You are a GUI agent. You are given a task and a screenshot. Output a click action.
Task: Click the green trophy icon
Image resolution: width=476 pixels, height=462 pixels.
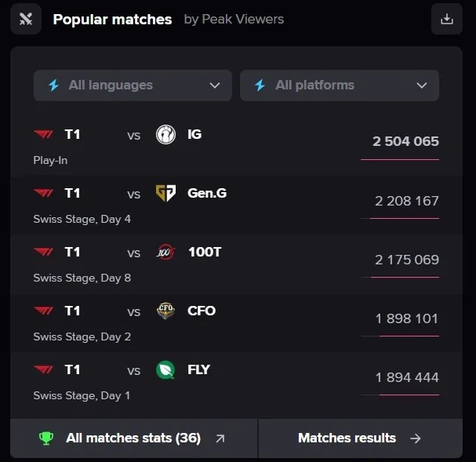47,438
